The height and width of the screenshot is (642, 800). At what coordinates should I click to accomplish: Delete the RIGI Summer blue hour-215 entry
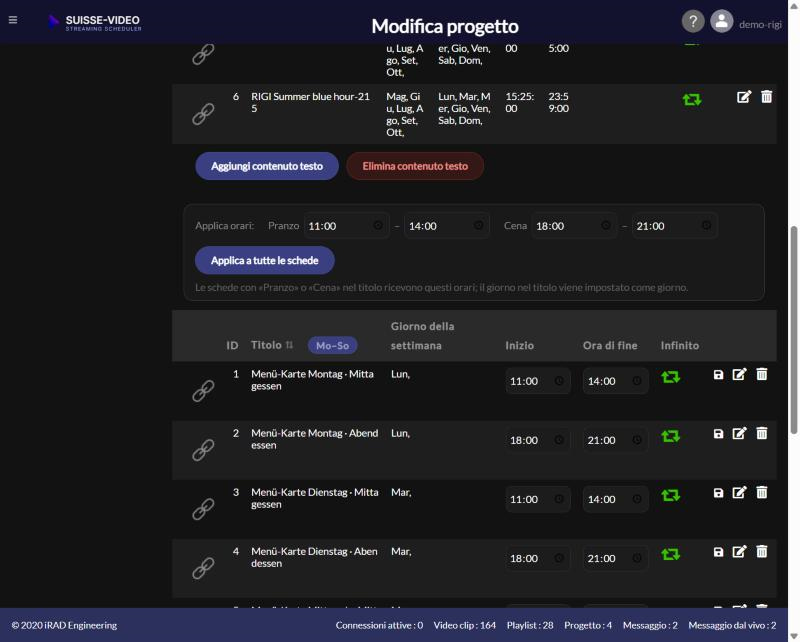(x=766, y=96)
